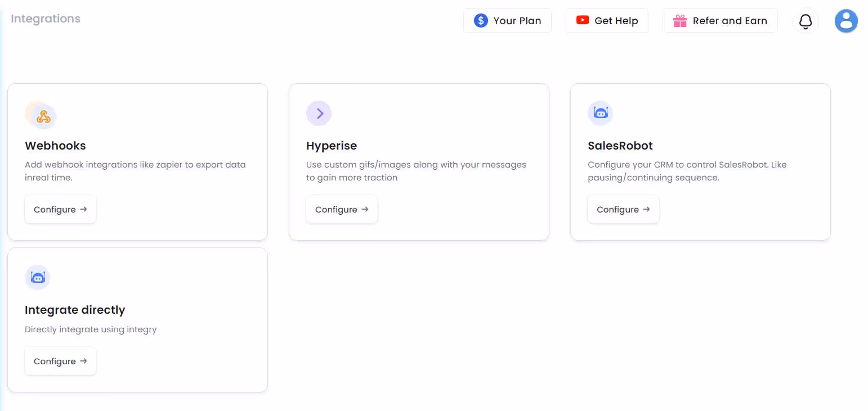The image size is (868, 411).
Task: Click Get Help
Action: click(607, 20)
